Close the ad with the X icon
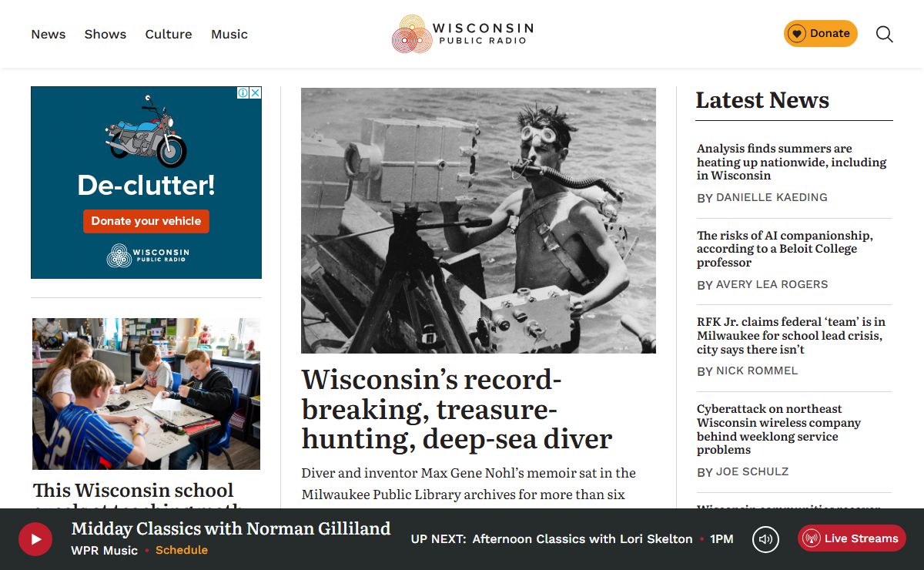 [x=256, y=92]
